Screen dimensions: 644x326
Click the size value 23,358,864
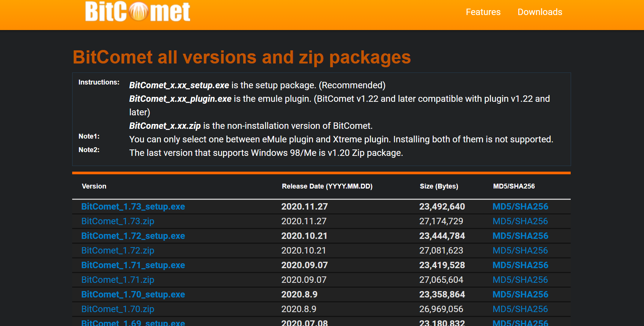pyautogui.click(x=442, y=294)
